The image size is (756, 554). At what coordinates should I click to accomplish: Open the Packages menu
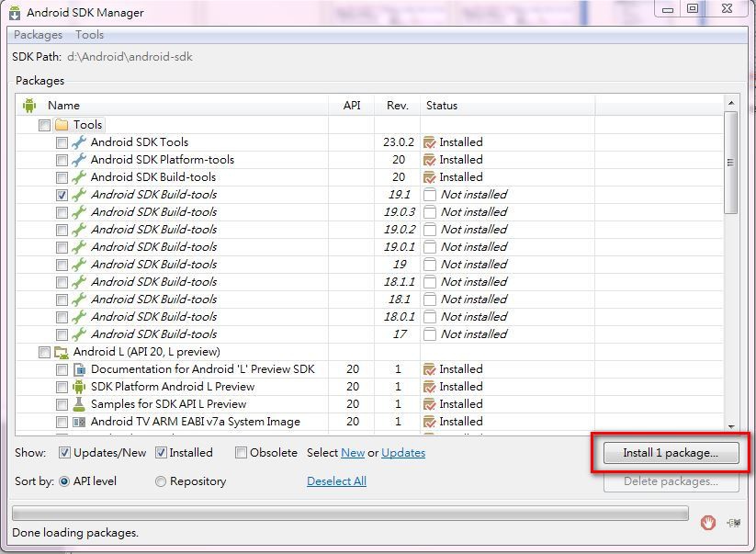[x=38, y=35]
